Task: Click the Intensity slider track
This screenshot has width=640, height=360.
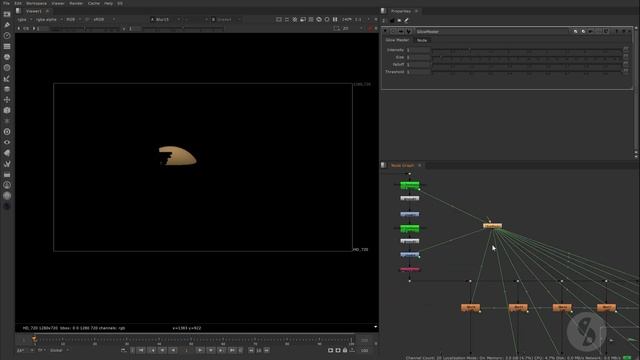Action: (x=527, y=50)
